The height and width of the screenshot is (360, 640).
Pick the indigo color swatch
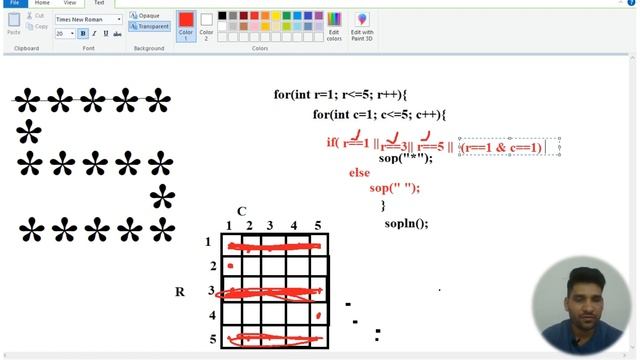(308, 16)
